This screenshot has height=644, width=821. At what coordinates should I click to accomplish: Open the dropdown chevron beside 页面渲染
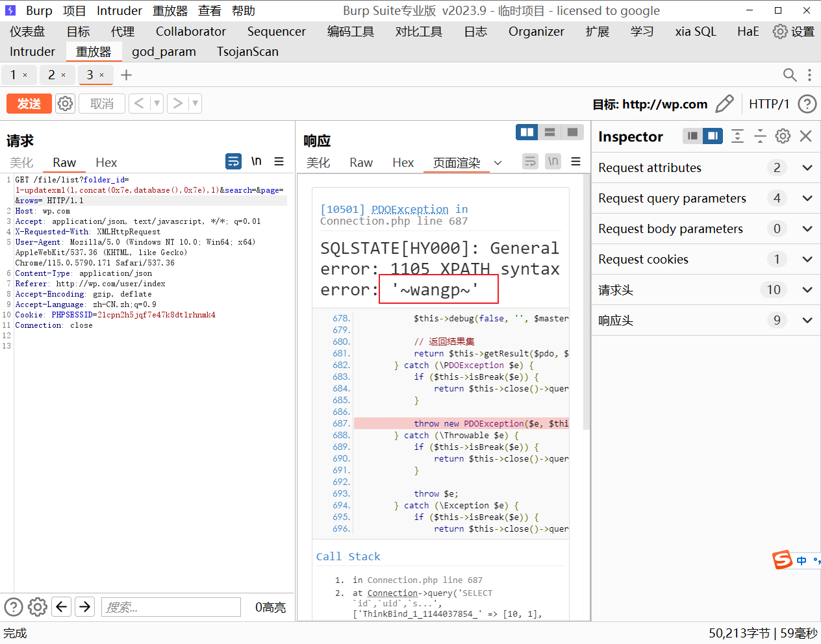[498, 163]
